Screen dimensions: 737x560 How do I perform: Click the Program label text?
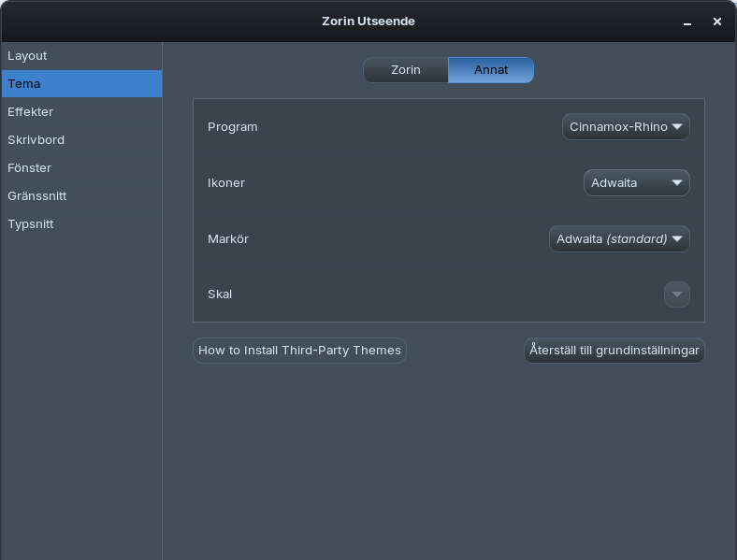[x=233, y=127]
